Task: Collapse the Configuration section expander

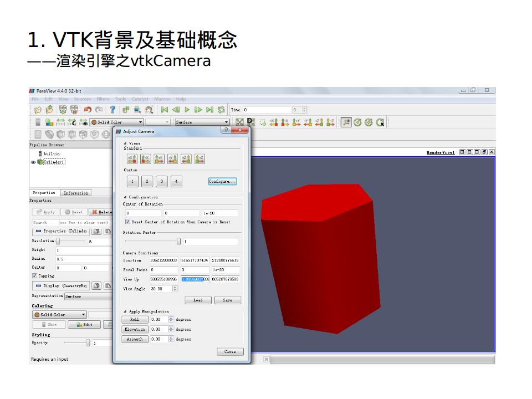Action: pyautogui.click(x=125, y=197)
